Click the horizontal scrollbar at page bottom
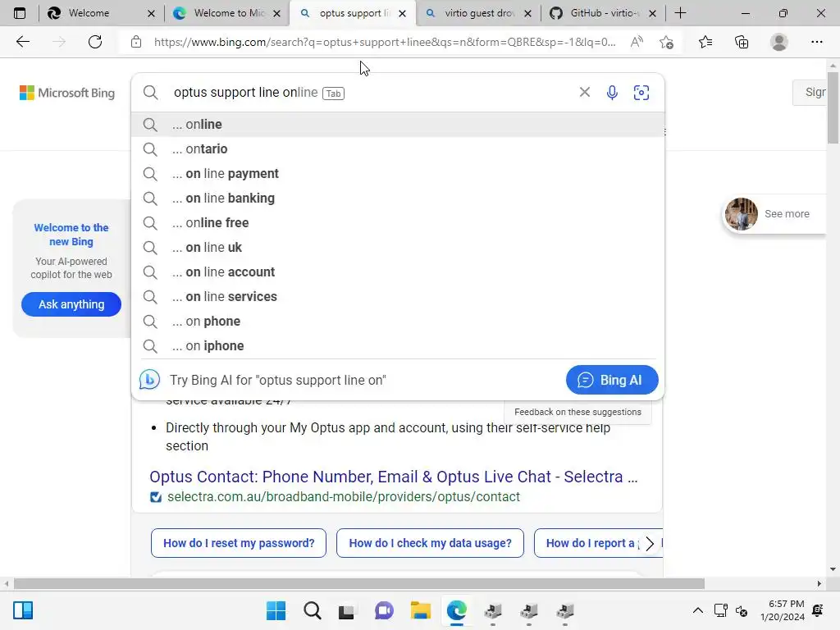 tap(359, 583)
